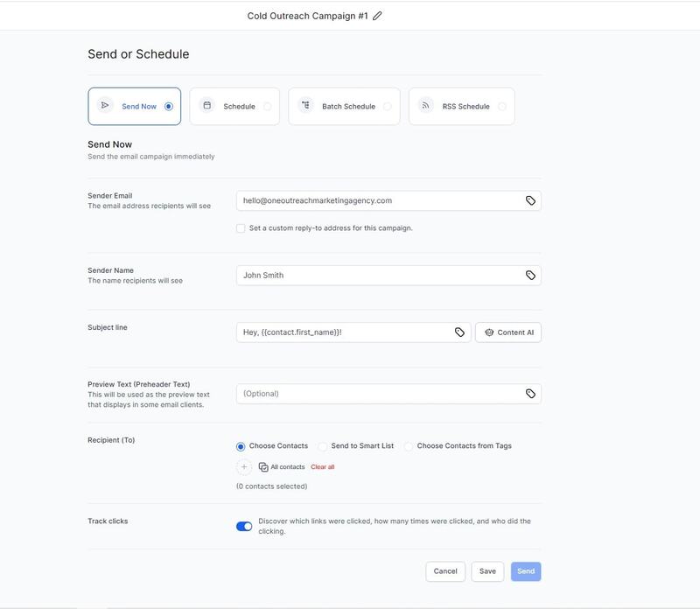Click the Clear all link

(323, 467)
